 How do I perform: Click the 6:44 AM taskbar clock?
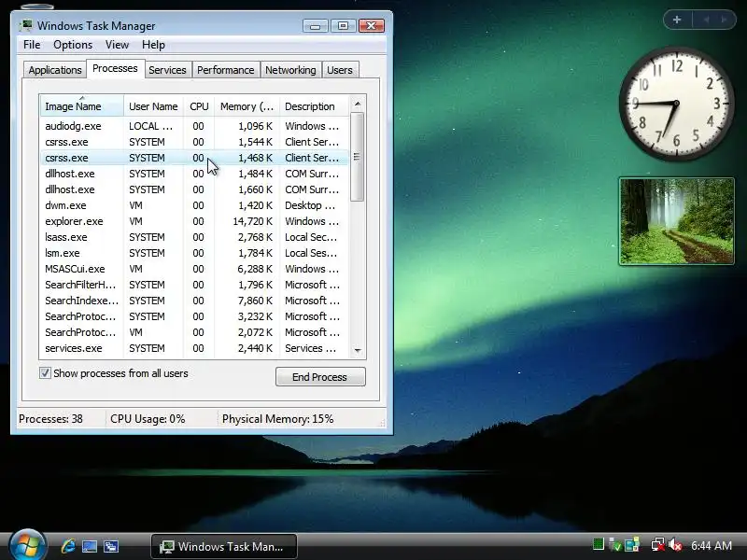712,545
